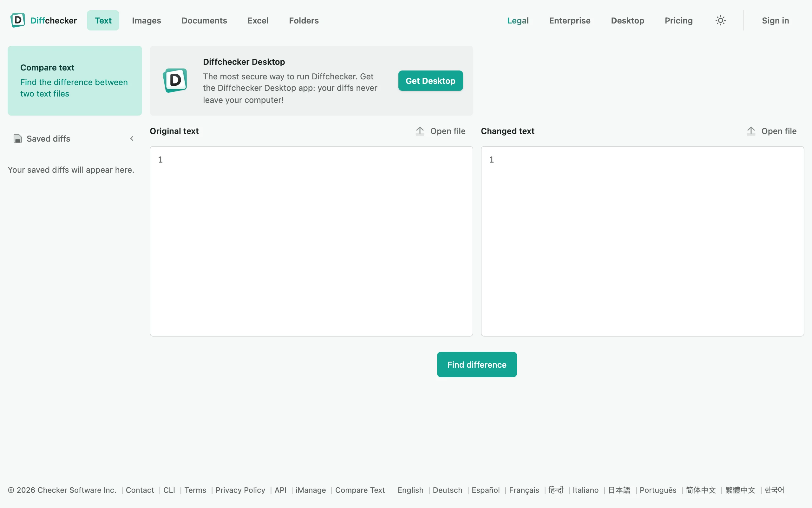Screen dimensions: 812x508
Task: Click the Sign in button
Action: pyautogui.click(x=775, y=21)
